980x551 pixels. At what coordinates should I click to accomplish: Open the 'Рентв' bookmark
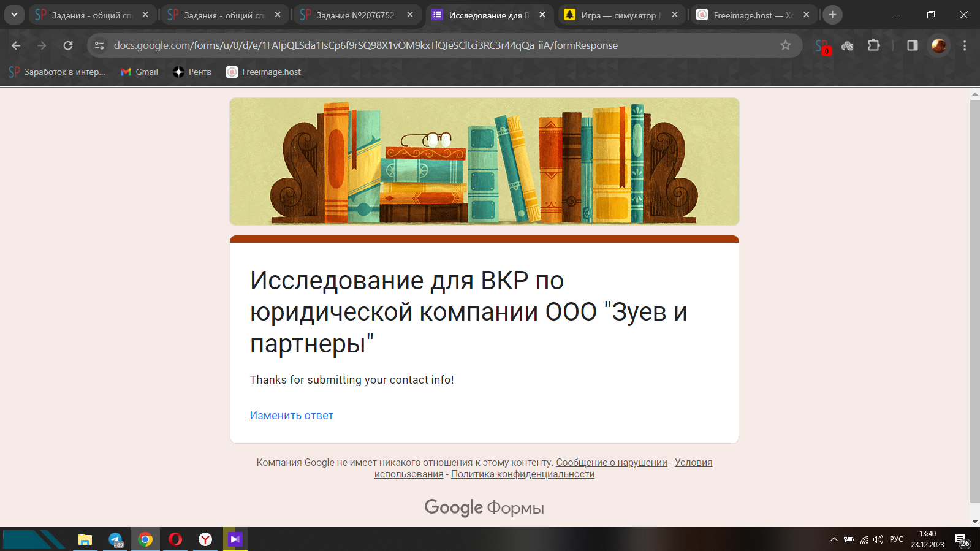click(x=192, y=72)
